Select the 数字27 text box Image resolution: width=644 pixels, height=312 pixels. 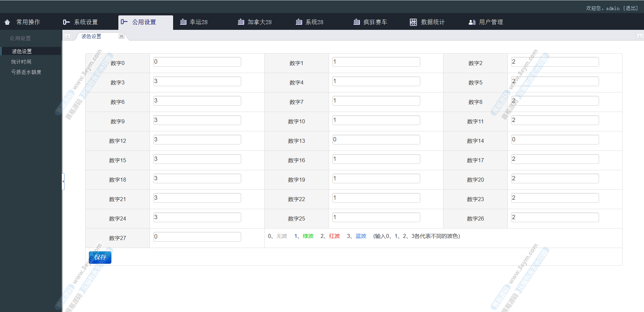[x=197, y=237]
